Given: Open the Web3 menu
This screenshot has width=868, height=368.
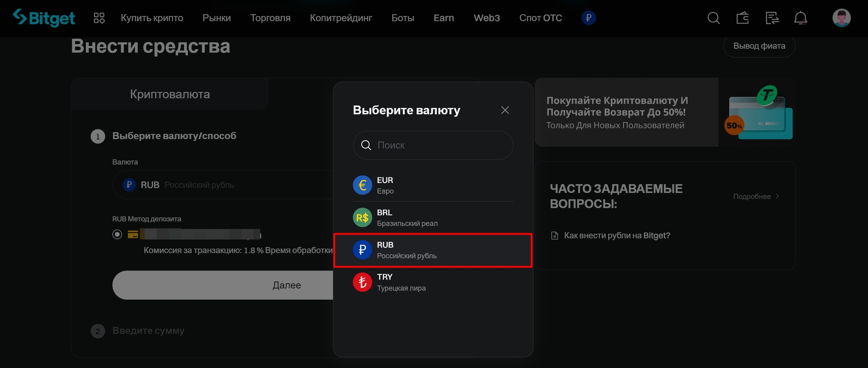Looking at the screenshot, I should (x=486, y=18).
